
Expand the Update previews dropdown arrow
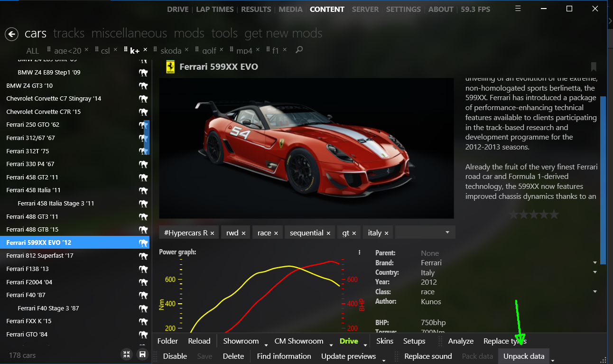point(383,360)
